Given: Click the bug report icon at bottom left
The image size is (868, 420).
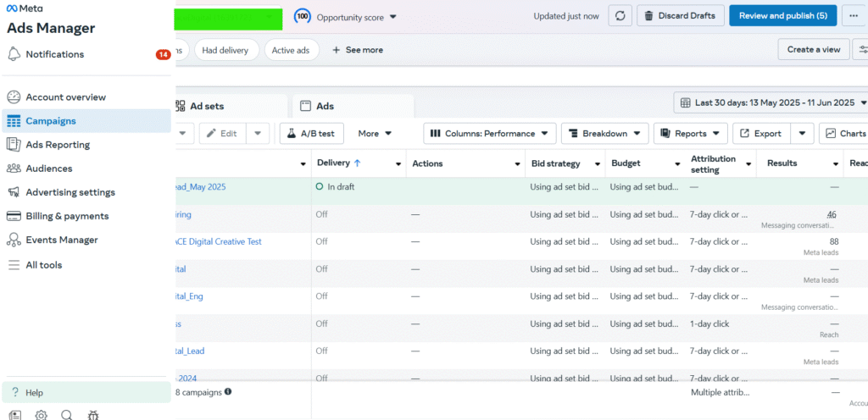Looking at the screenshot, I should (x=92, y=415).
